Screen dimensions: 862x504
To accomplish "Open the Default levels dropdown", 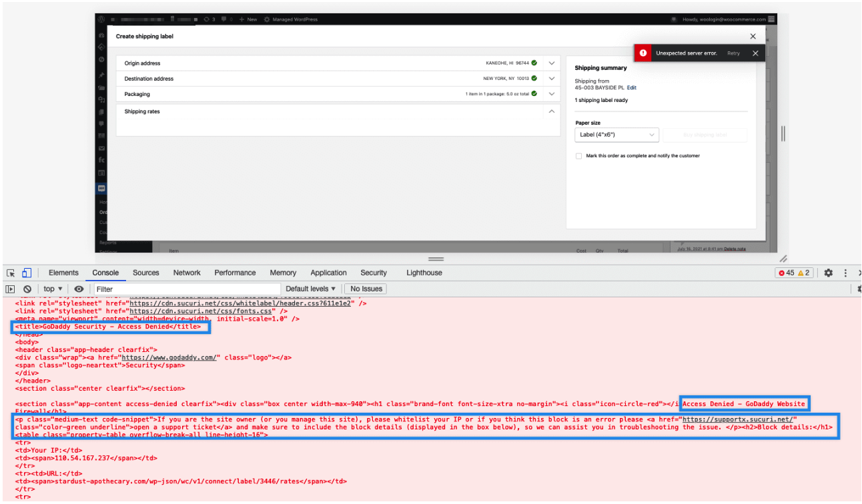I will click(x=310, y=288).
